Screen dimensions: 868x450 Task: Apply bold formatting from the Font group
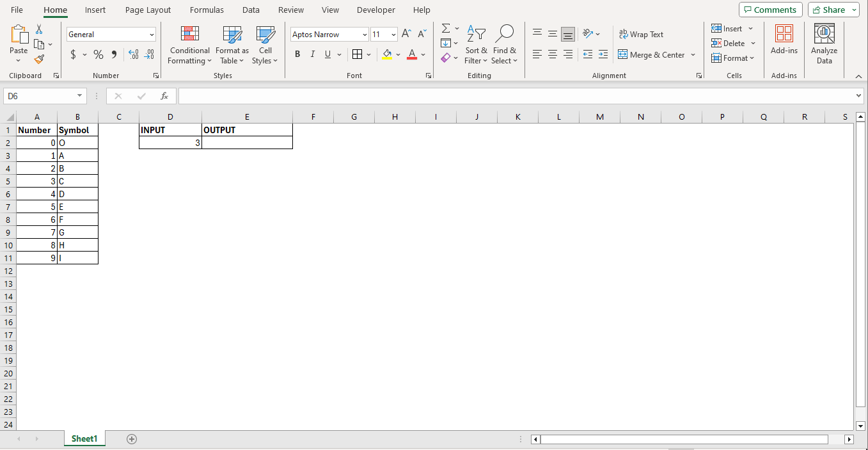pyautogui.click(x=297, y=54)
